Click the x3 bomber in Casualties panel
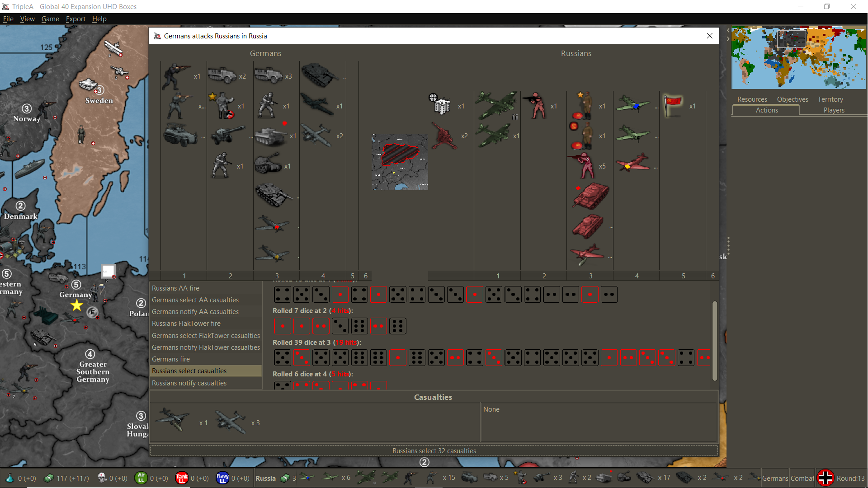Screen dimensions: 868x488 pos(231,421)
